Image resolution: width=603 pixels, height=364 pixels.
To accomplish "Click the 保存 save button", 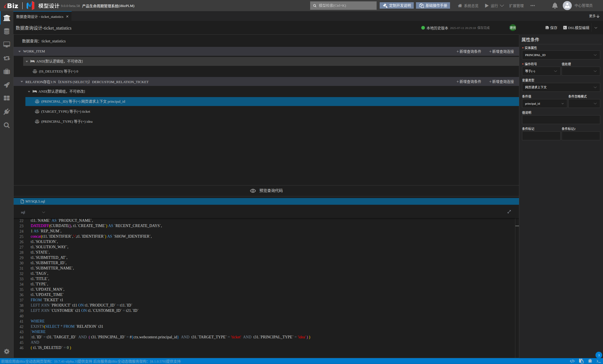I will click(551, 28).
